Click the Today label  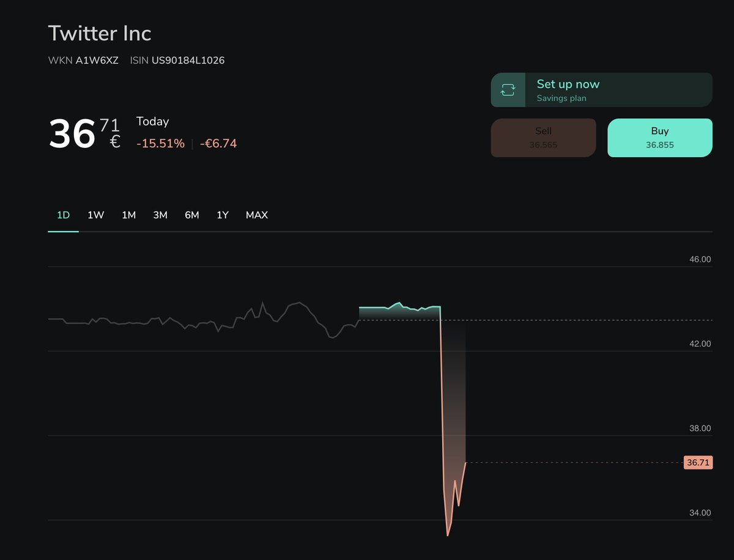point(152,122)
